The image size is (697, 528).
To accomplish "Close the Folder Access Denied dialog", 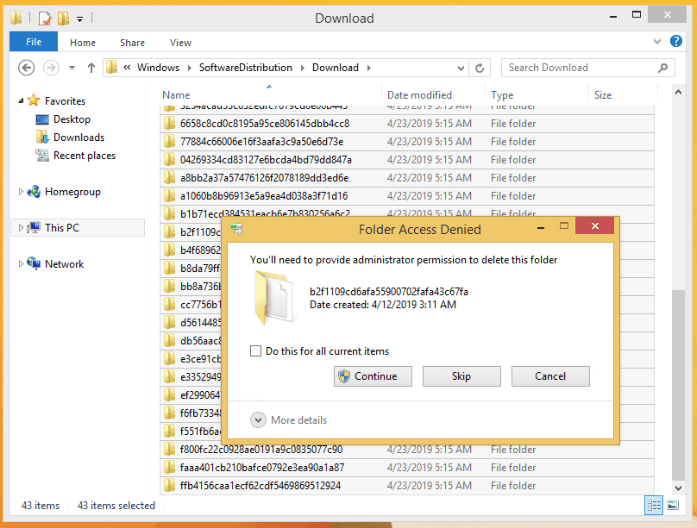I will [x=595, y=226].
